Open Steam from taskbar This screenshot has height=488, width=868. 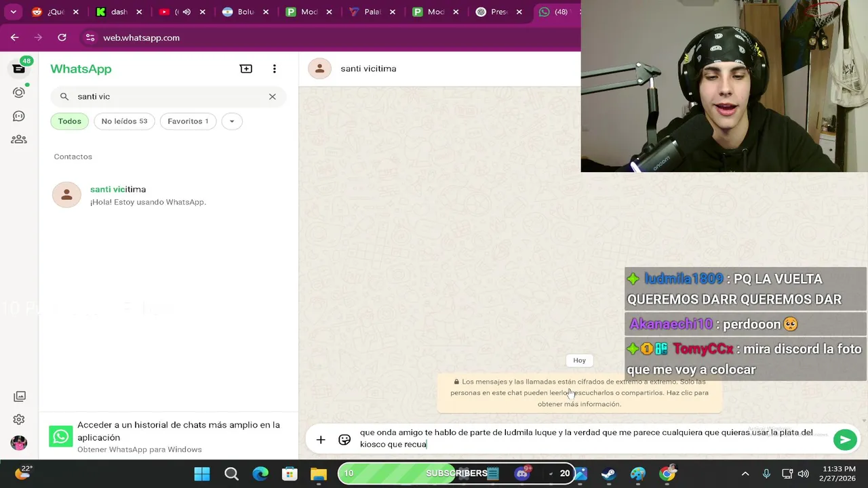click(x=608, y=473)
